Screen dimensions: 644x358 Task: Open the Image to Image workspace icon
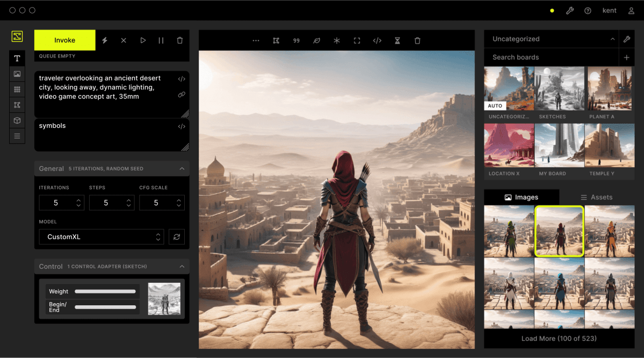pos(17,74)
